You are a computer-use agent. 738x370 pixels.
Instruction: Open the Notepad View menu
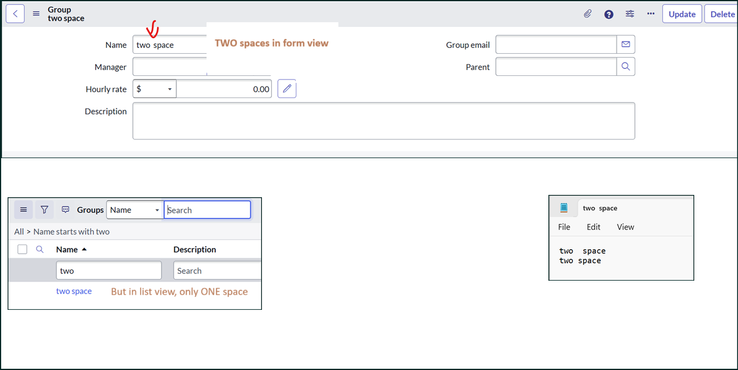[x=626, y=227]
